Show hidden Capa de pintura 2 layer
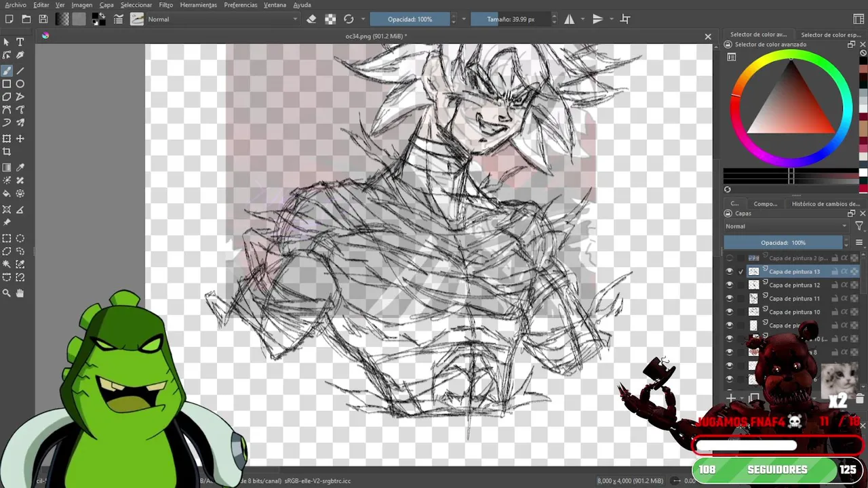Image resolution: width=868 pixels, height=488 pixels. 730,258
